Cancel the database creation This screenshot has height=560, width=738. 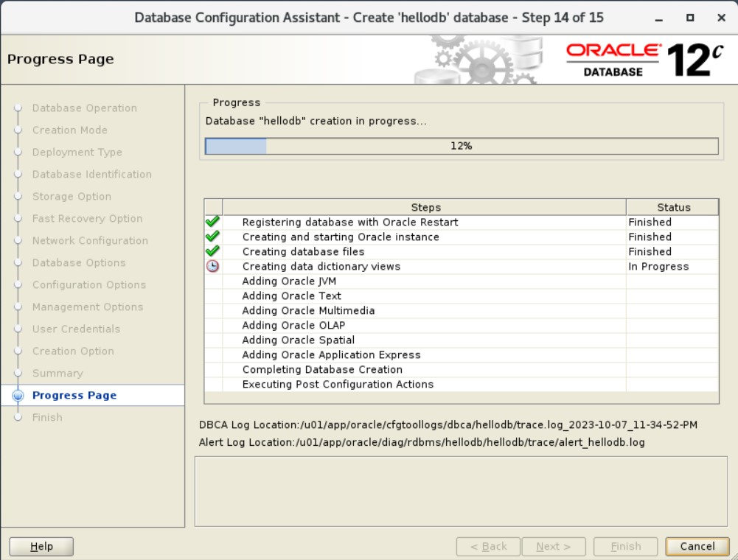pyautogui.click(x=697, y=546)
